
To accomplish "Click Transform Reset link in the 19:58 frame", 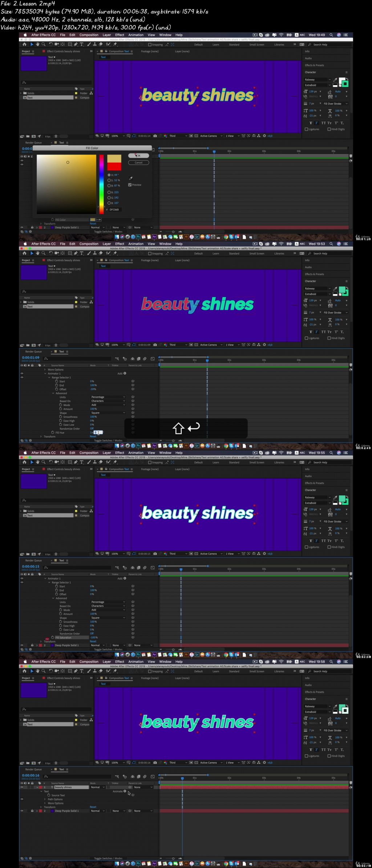I will (x=93, y=807).
